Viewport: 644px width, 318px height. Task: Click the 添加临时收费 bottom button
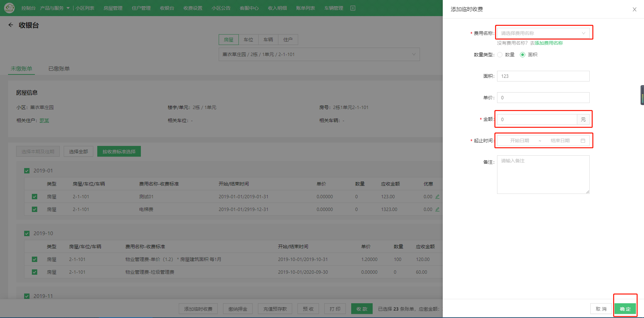(198, 309)
